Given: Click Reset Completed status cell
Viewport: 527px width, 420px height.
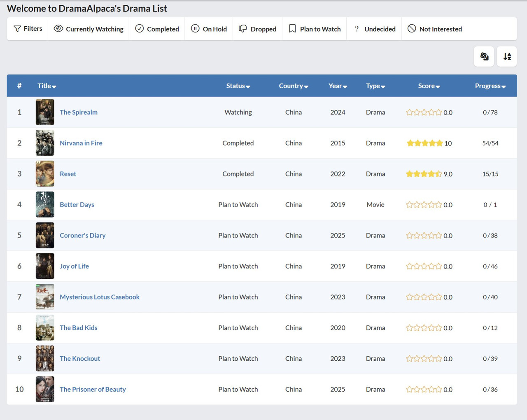Looking at the screenshot, I should point(238,174).
